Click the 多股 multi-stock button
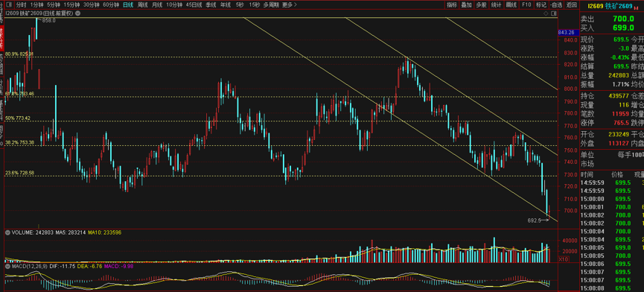Screen dimensions: 644x292 [481, 5]
